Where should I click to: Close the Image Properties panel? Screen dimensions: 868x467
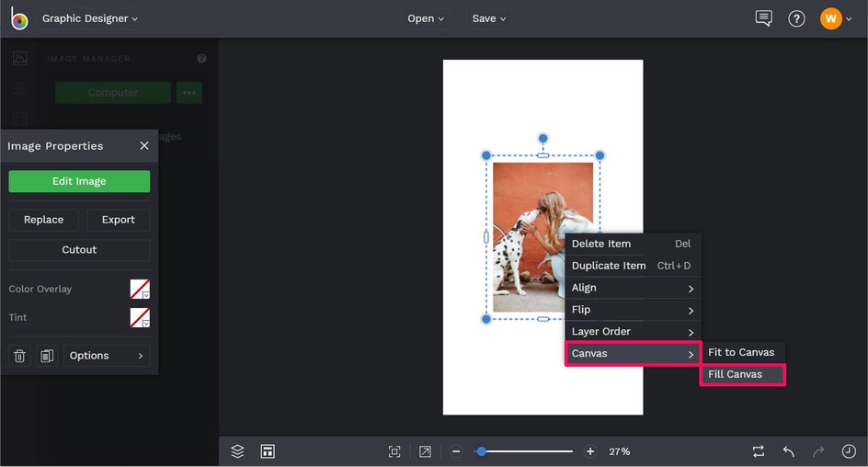tap(144, 145)
